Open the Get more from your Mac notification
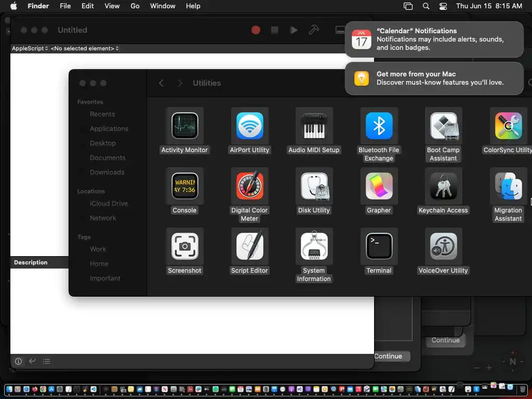The width and height of the screenshot is (532, 399). 434,78
